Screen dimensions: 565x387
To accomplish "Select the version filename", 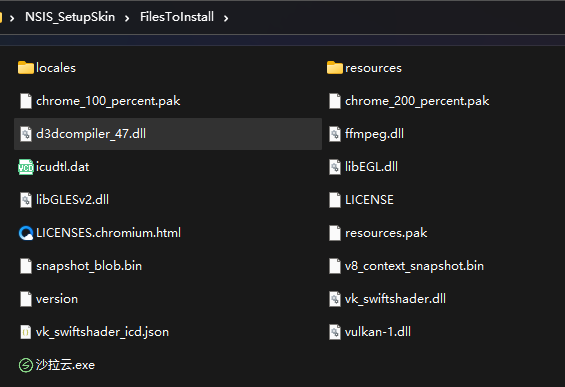I will (x=57, y=299).
